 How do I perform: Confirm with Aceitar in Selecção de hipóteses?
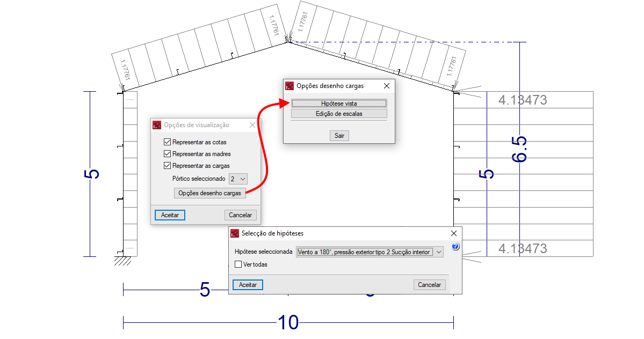[248, 285]
